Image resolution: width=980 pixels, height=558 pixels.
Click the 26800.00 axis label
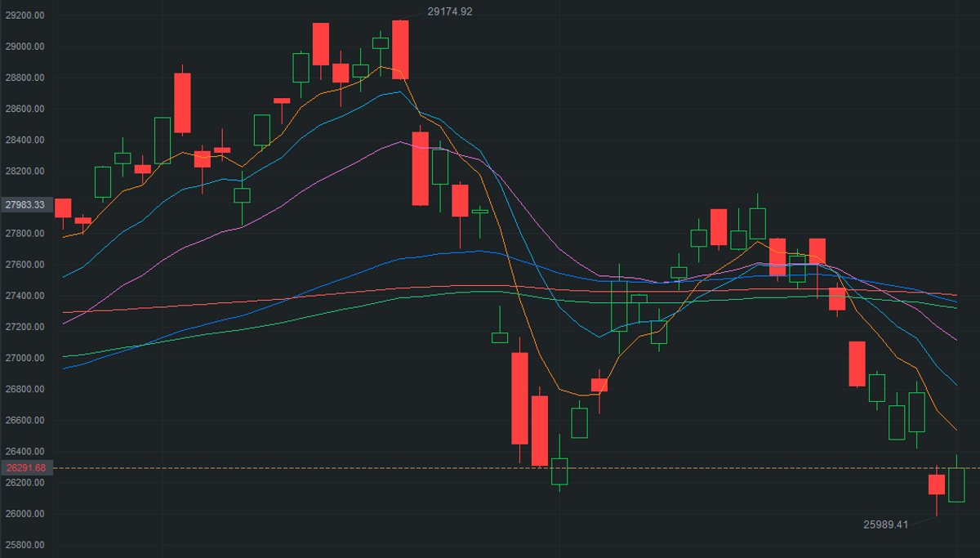click(x=24, y=389)
